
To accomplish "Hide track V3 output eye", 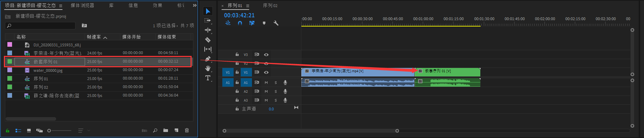I will [266, 54].
